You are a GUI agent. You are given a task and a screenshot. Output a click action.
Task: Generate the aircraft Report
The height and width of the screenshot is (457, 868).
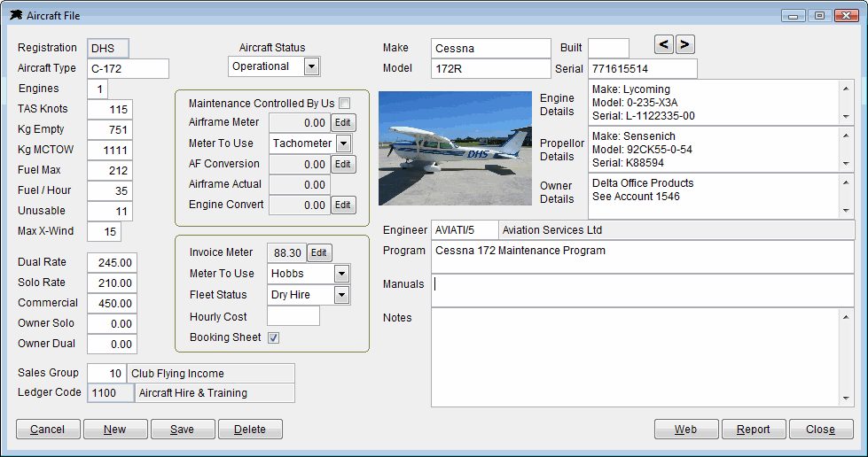click(754, 430)
